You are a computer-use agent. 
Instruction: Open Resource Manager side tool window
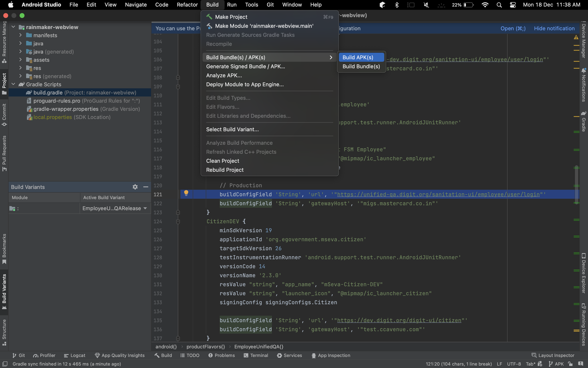coord(4,42)
